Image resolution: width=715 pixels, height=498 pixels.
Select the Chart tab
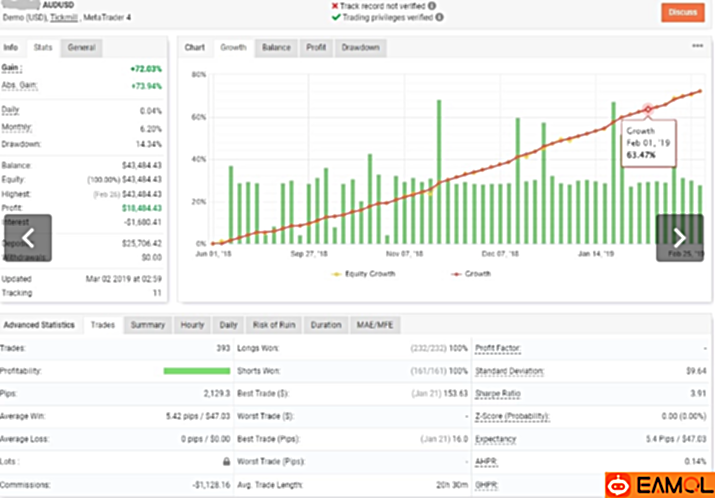pos(195,47)
